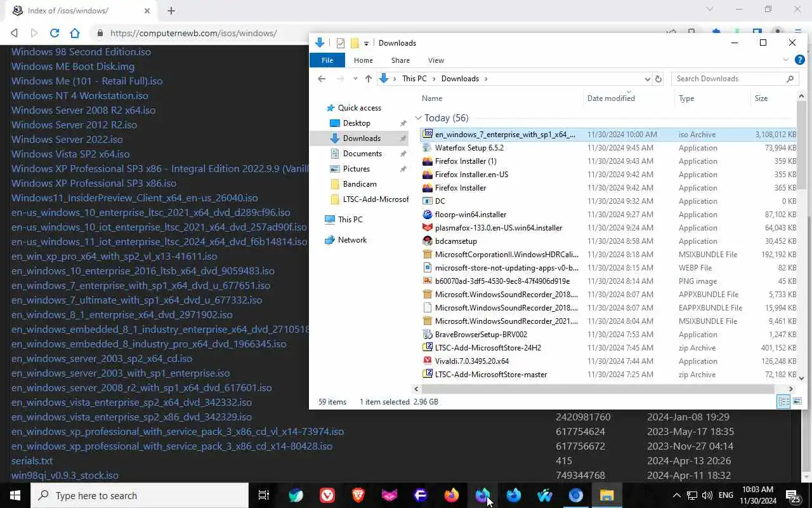The width and height of the screenshot is (812, 508).
Task: Sort files by the Name column
Action: point(432,98)
